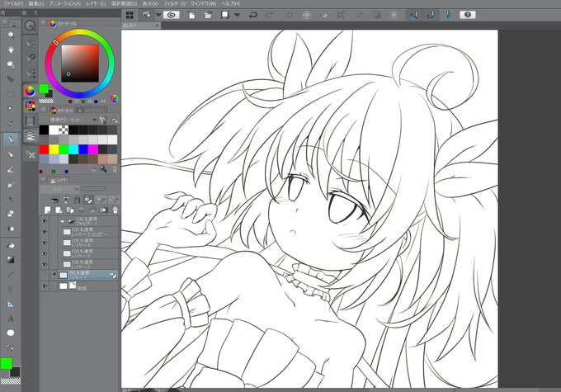Viewport: 561px width, 392px height.
Task: Hide the レイヤー3のコピー layer with its eye
Action: [x=45, y=232]
